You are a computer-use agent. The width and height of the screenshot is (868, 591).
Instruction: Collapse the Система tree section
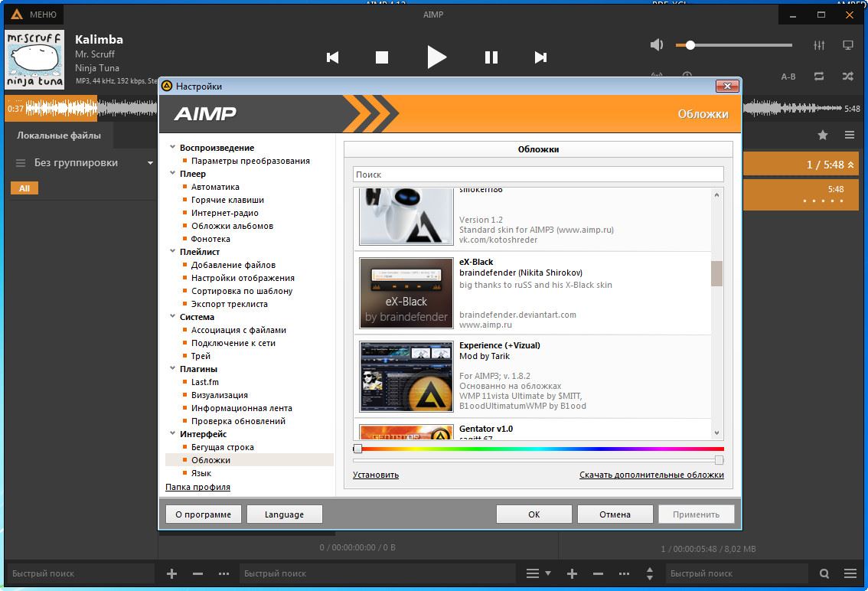[x=172, y=317]
